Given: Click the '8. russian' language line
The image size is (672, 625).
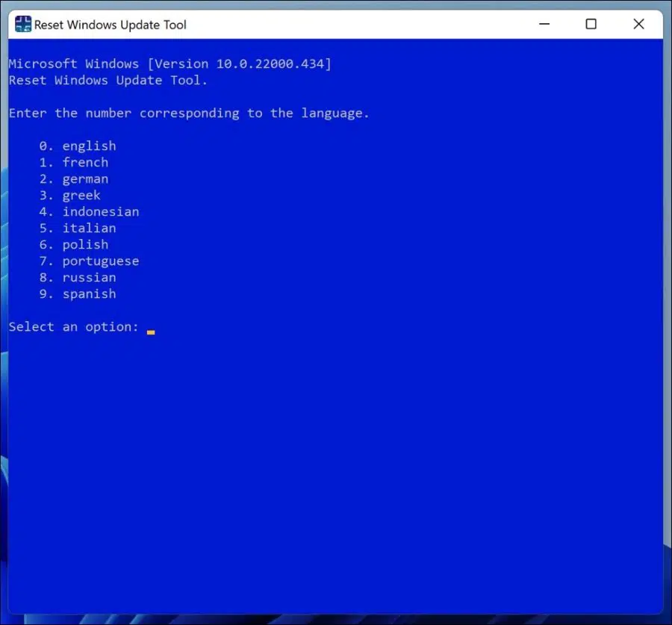Looking at the screenshot, I should (x=78, y=277).
